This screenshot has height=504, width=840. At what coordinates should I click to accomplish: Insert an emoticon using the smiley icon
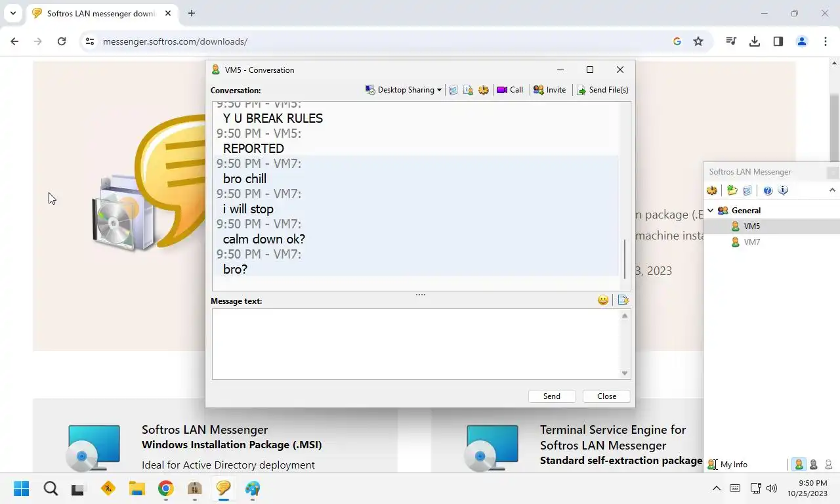(603, 300)
